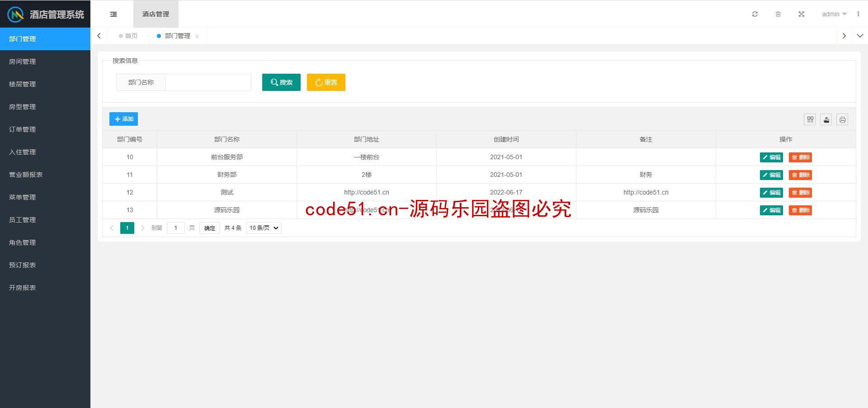
Task: Expand the tab operations down chevron
Action: click(860, 36)
